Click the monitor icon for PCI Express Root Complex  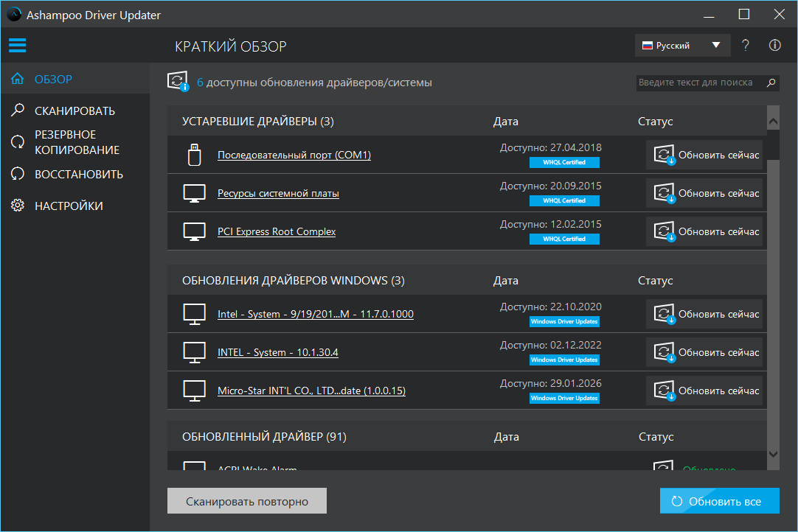[x=194, y=232]
